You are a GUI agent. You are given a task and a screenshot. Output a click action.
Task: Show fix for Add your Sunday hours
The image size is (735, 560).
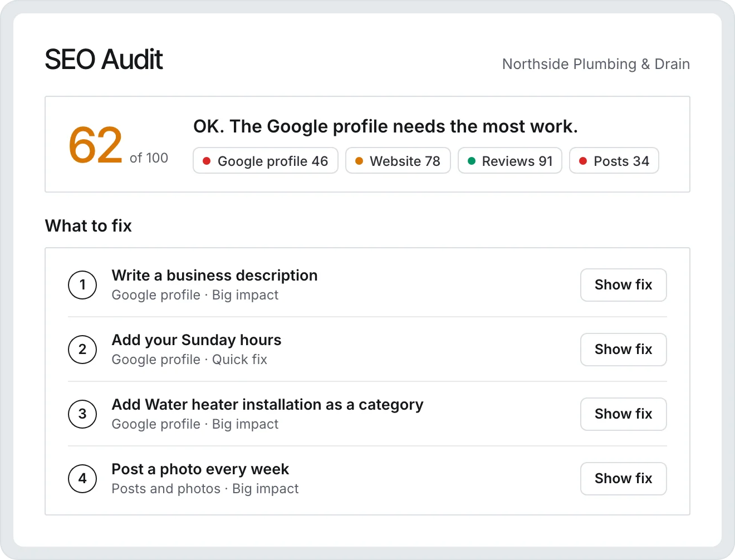point(623,350)
